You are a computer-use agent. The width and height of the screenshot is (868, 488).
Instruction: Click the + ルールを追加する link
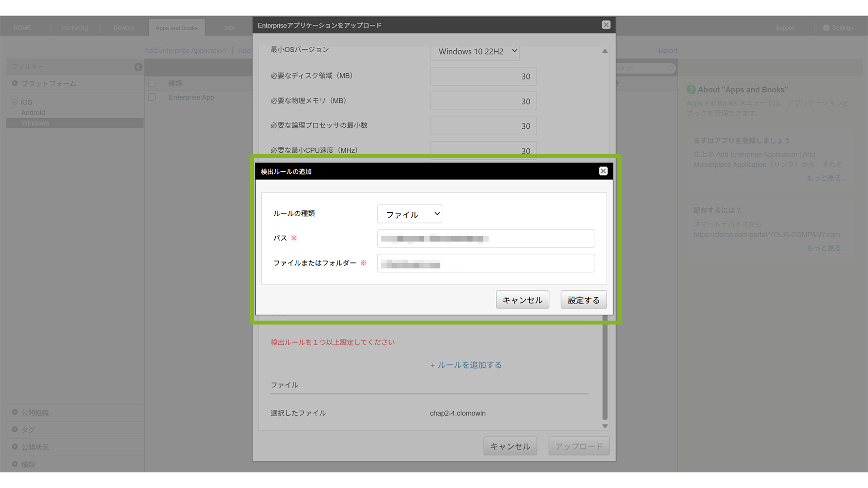pyautogui.click(x=466, y=365)
